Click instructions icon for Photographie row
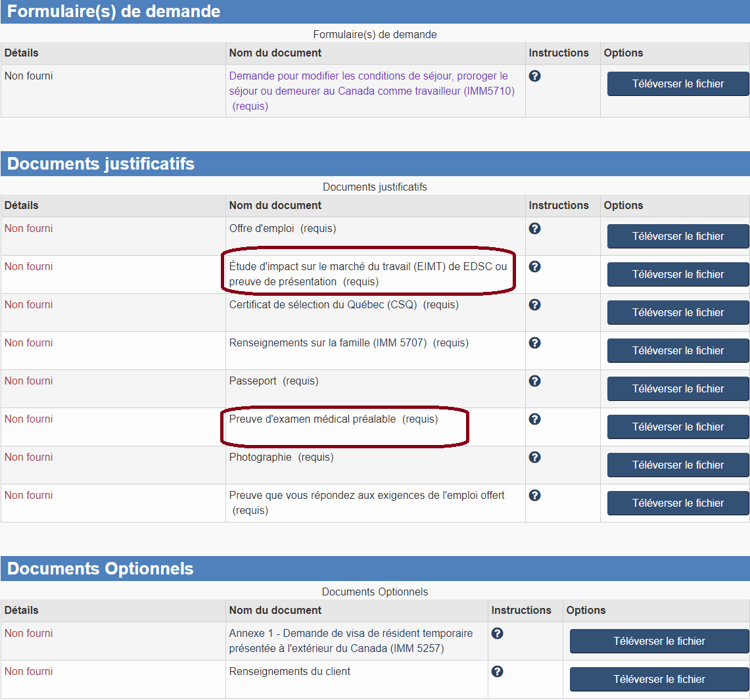Screen dimensions: 750x700 tap(535, 457)
